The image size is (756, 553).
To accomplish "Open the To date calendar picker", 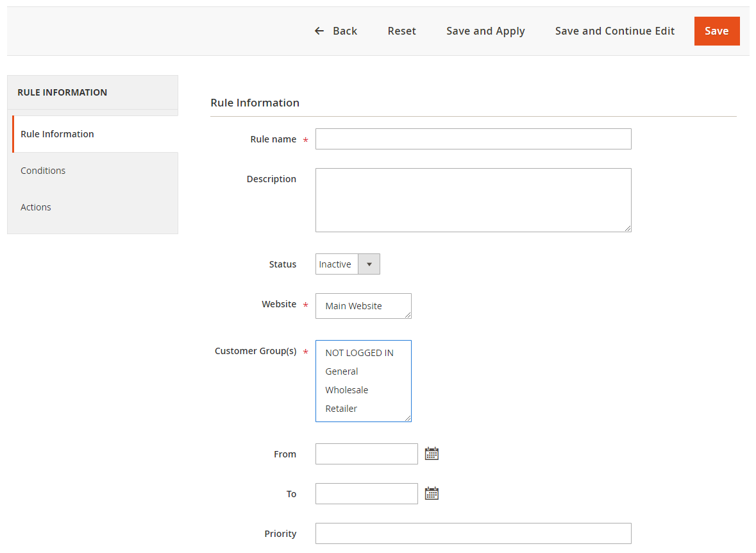I will [x=432, y=494].
